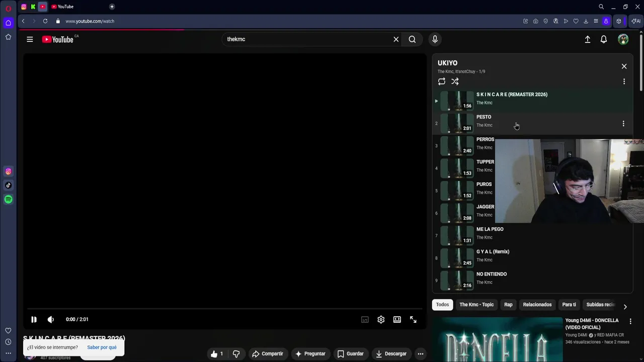Mute the video volume
Image resolution: width=644 pixels, height=362 pixels.
pos(50,319)
